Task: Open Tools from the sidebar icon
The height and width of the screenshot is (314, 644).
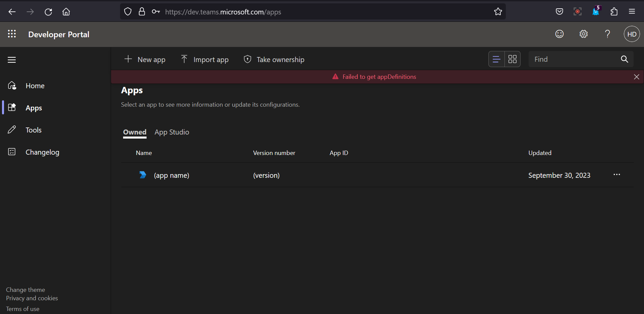Action: pos(12,130)
